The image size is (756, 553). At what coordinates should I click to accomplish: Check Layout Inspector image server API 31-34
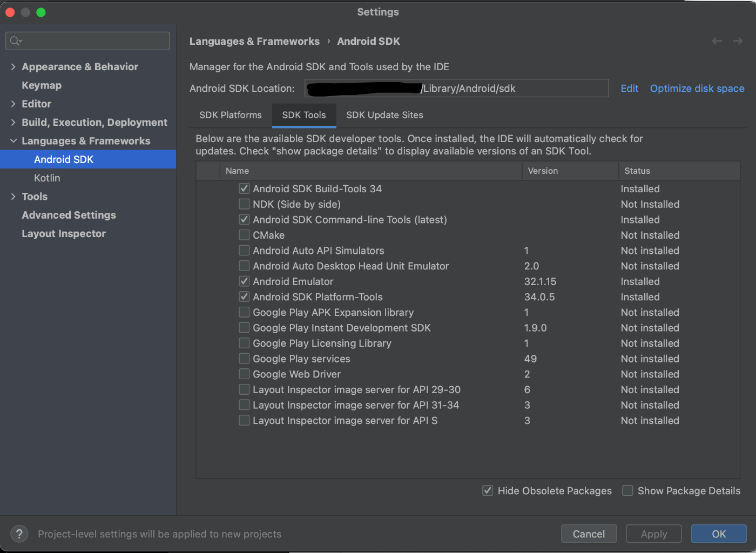click(x=244, y=405)
